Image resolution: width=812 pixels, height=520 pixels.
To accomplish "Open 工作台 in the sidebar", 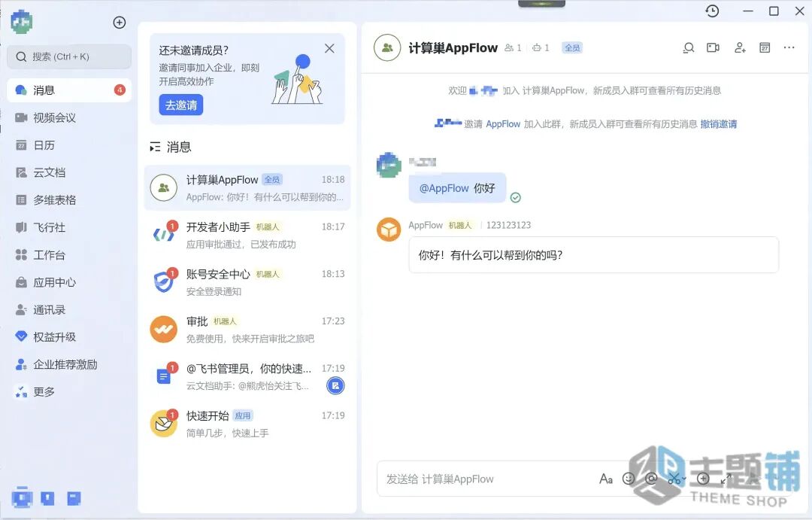I will click(x=69, y=255).
